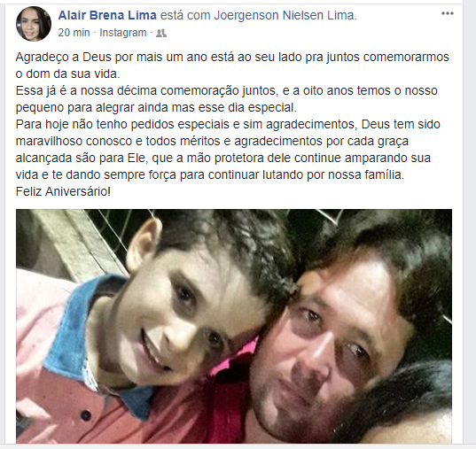Viewport: 476px width, 449px height.
Task: Open Joergenson Nielsen Lima tagged profile
Action: point(285,15)
